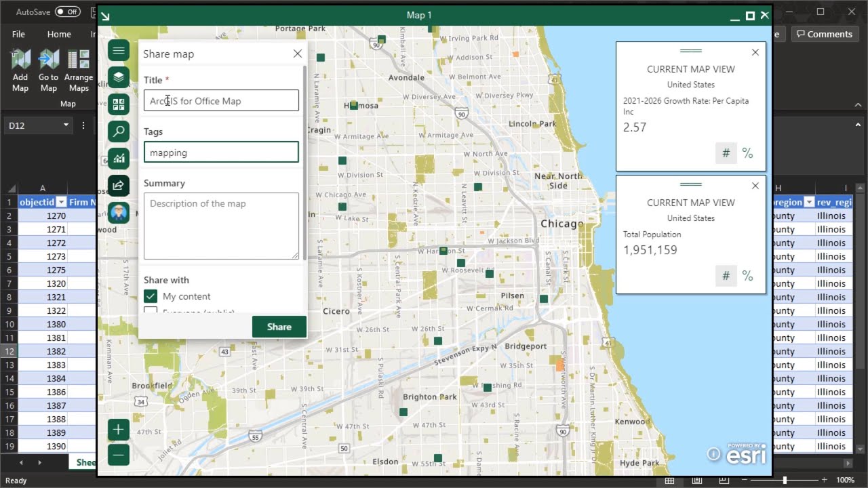Zoom in on the map
Image resolution: width=868 pixels, height=488 pixels.
119,430
